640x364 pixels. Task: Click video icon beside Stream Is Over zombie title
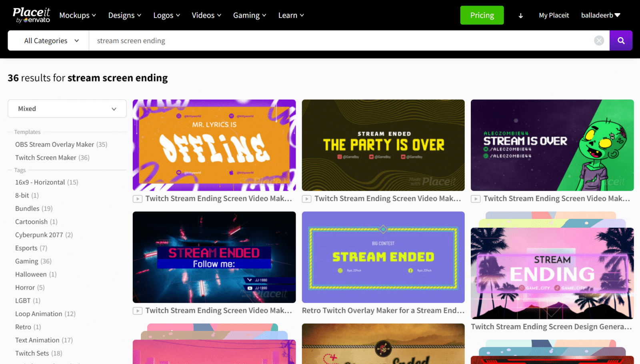click(476, 199)
